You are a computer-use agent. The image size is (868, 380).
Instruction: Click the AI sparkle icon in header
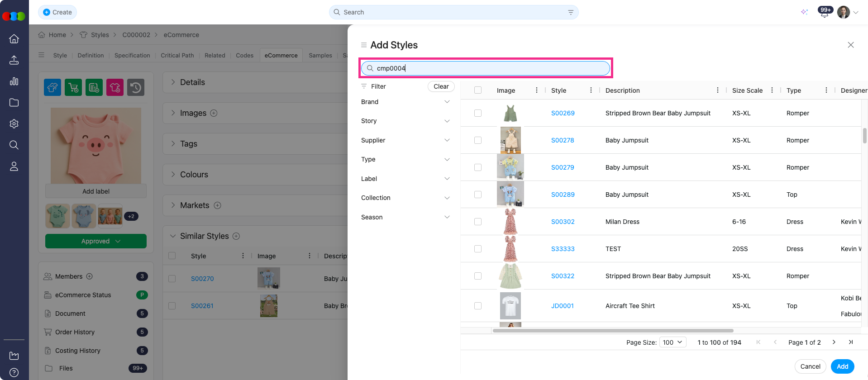[804, 12]
